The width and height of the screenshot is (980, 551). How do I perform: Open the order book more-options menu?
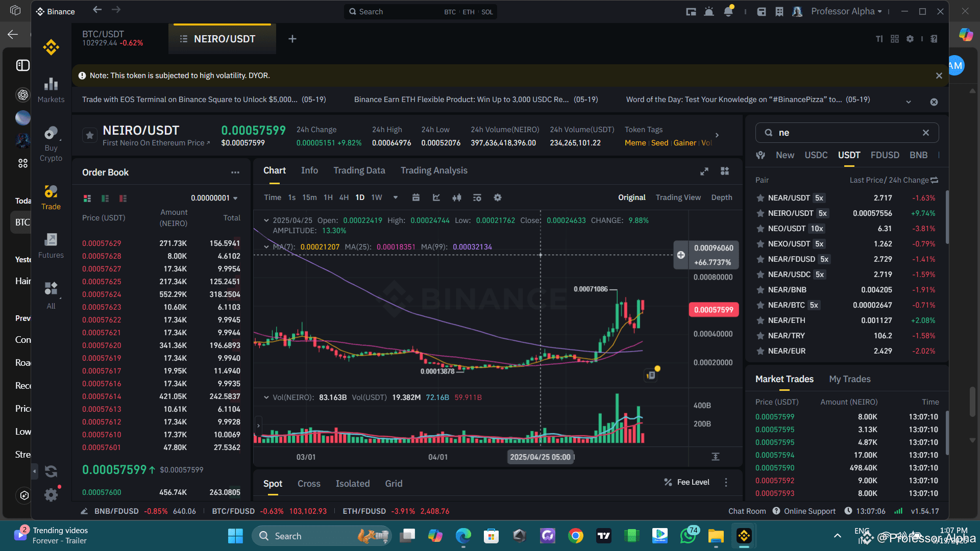pos(235,172)
